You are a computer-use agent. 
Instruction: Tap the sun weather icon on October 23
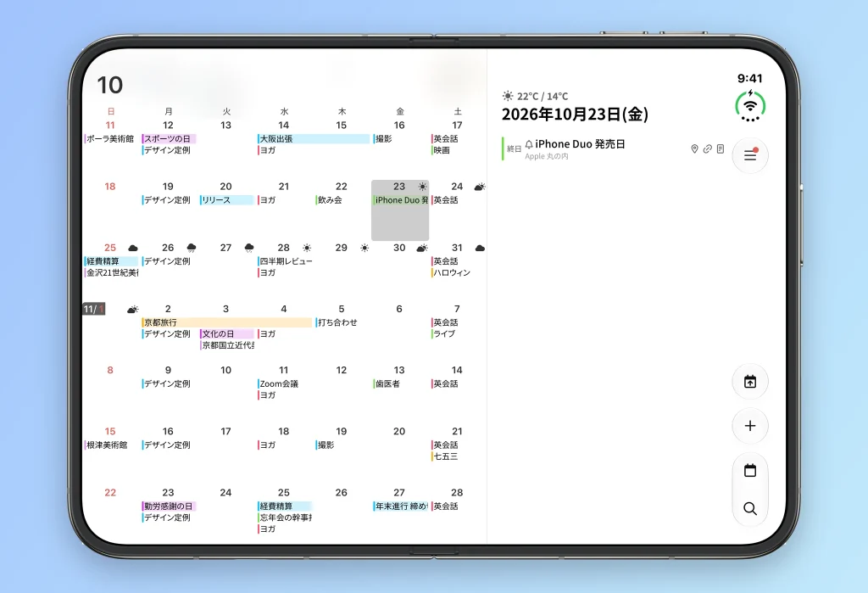pos(422,186)
